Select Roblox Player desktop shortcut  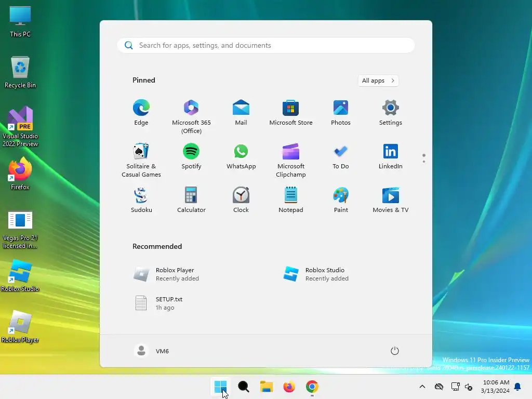coord(20,326)
